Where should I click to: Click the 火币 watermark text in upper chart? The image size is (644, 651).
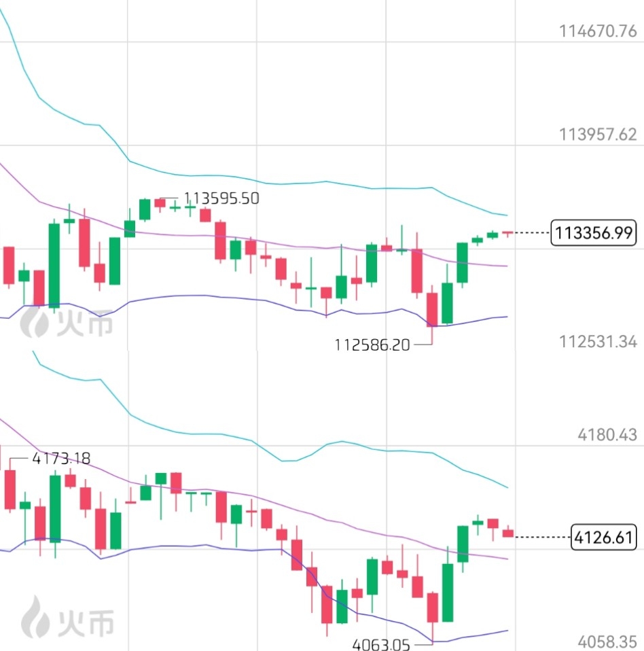pyautogui.click(x=85, y=322)
